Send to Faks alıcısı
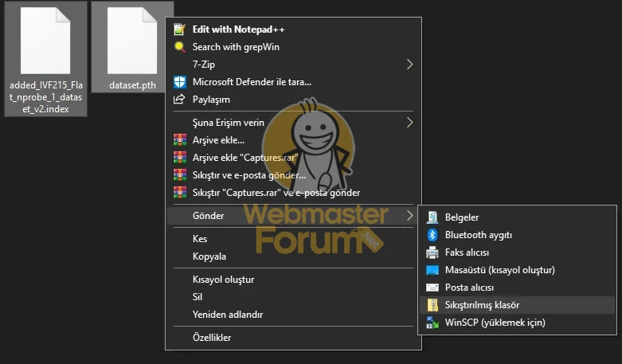 click(517, 252)
